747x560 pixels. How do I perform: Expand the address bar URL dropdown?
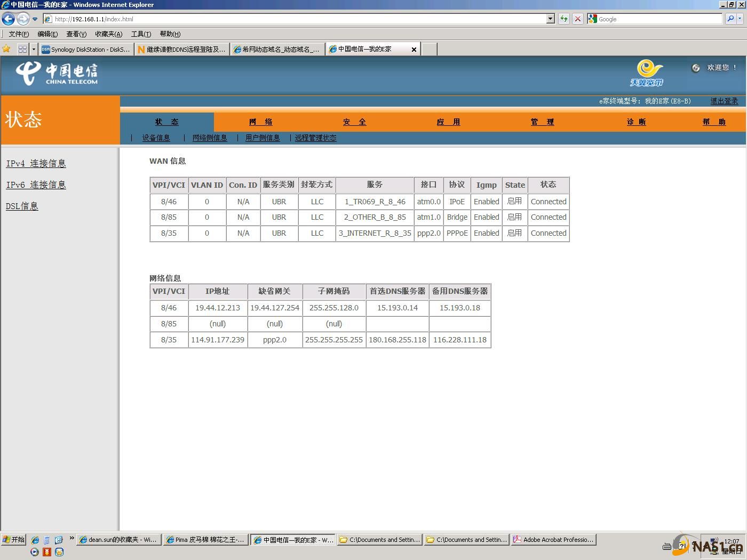pos(551,19)
